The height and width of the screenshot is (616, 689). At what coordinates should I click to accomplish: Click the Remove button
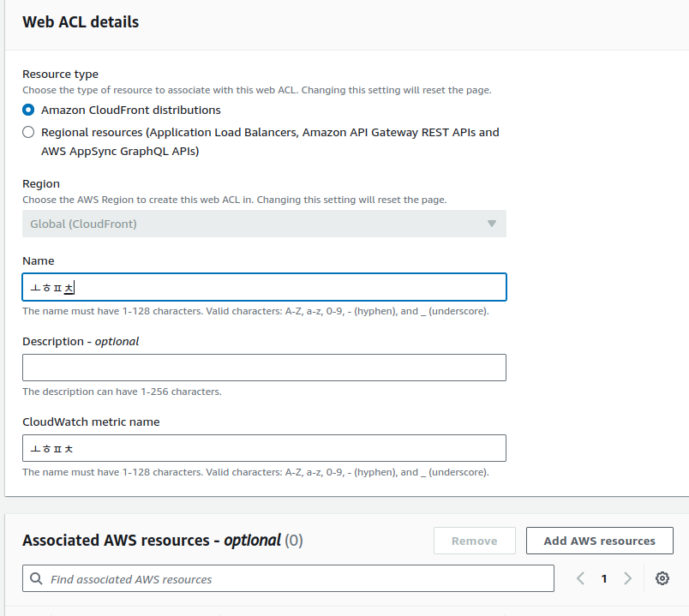(474, 541)
